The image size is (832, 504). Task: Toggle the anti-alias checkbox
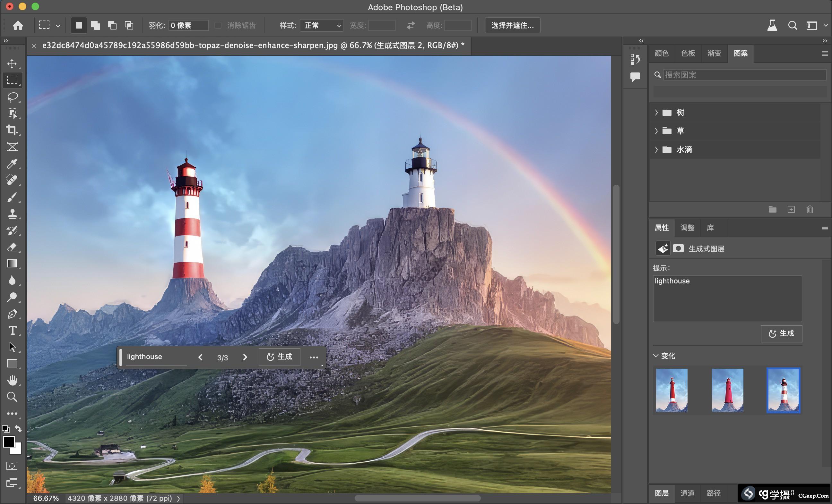(x=218, y=25)
